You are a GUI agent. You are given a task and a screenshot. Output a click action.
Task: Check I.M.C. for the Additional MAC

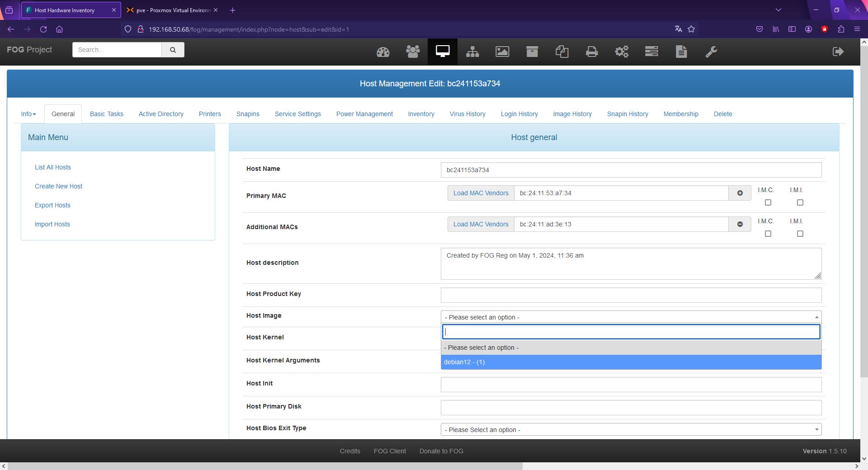[768, 234]
